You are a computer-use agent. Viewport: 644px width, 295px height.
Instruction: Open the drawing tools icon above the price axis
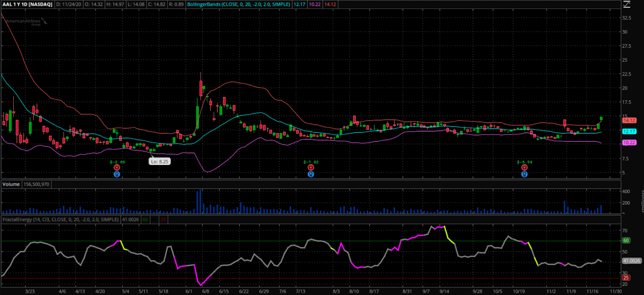point(627,4)
